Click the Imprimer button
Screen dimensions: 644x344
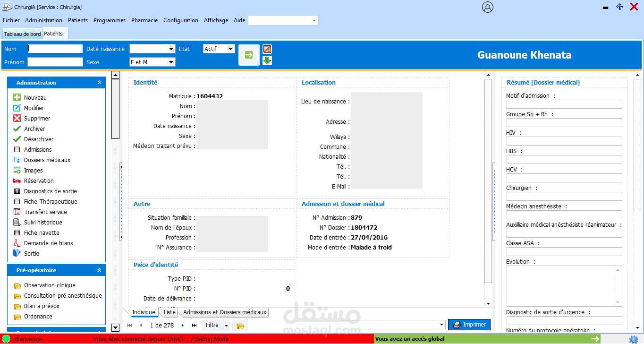469,325
